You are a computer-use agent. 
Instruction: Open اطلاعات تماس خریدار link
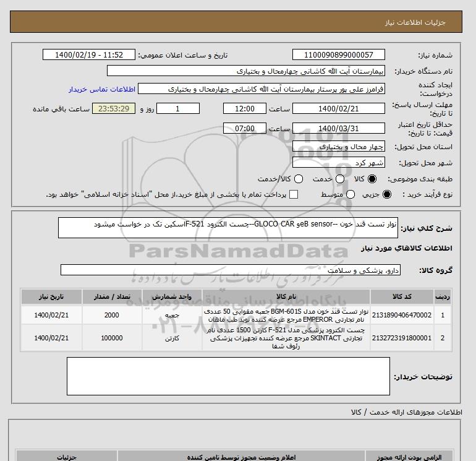click(x=102, y=89)
